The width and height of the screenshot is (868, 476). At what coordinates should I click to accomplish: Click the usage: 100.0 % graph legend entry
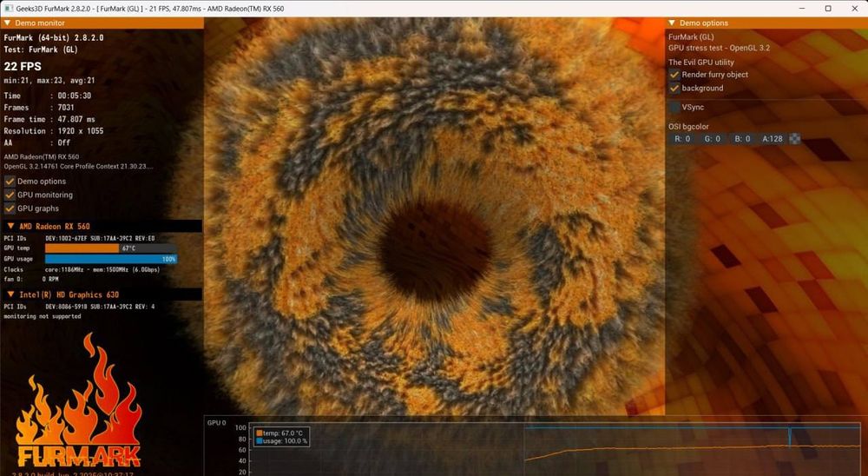click(x=282, y=441)
